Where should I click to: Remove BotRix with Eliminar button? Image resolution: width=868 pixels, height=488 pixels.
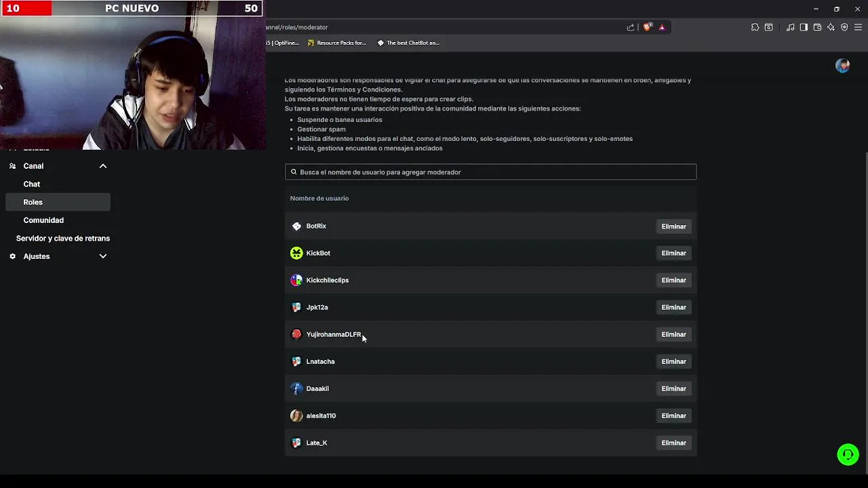[x=673, y=226]
